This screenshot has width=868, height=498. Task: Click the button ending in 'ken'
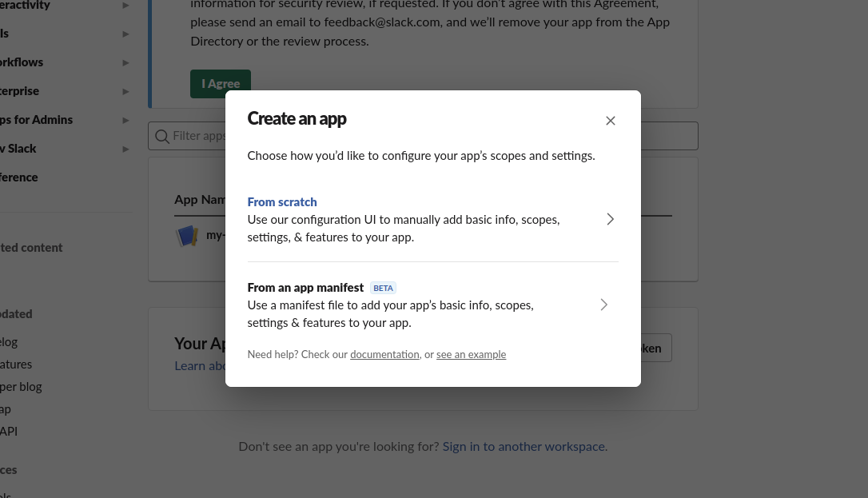coord(656,348)
